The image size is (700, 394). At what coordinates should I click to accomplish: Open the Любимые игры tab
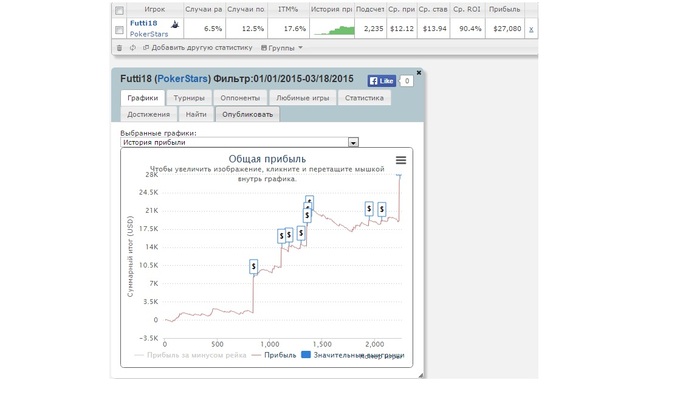click(x=303, y=98)
